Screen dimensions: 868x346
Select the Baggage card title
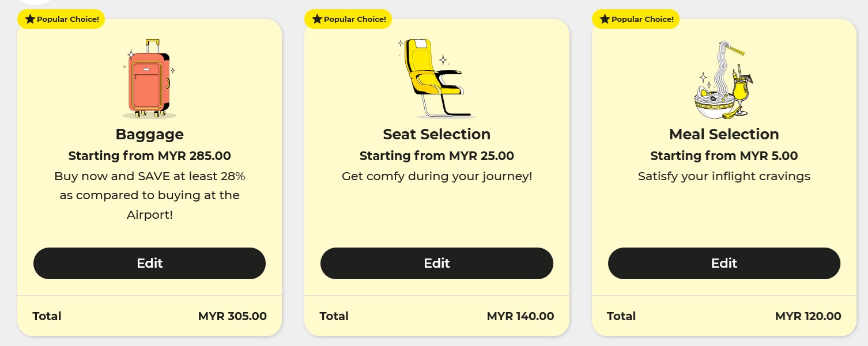click(x=149, y=134)
